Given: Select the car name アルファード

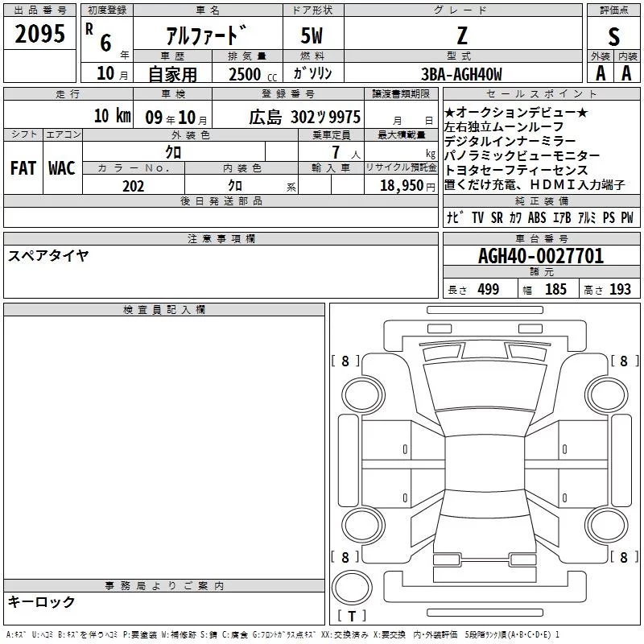Looking at the screenshot, I should point(207,35).
